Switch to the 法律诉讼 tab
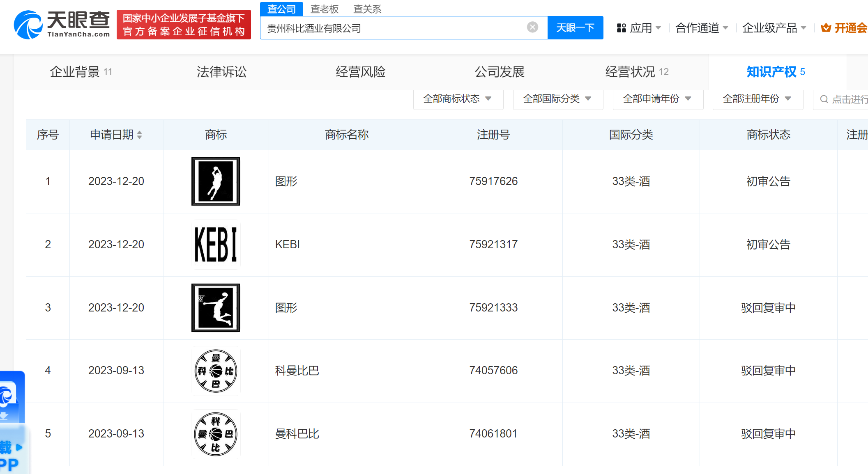 (x=221, y=71)
